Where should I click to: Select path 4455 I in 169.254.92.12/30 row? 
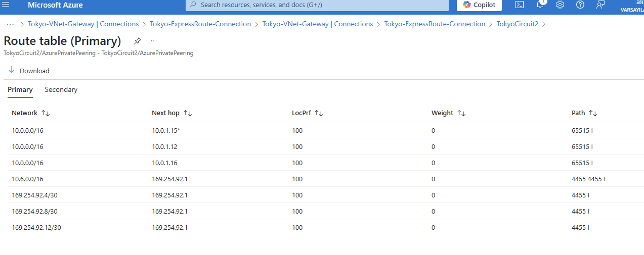coord(580,228)
